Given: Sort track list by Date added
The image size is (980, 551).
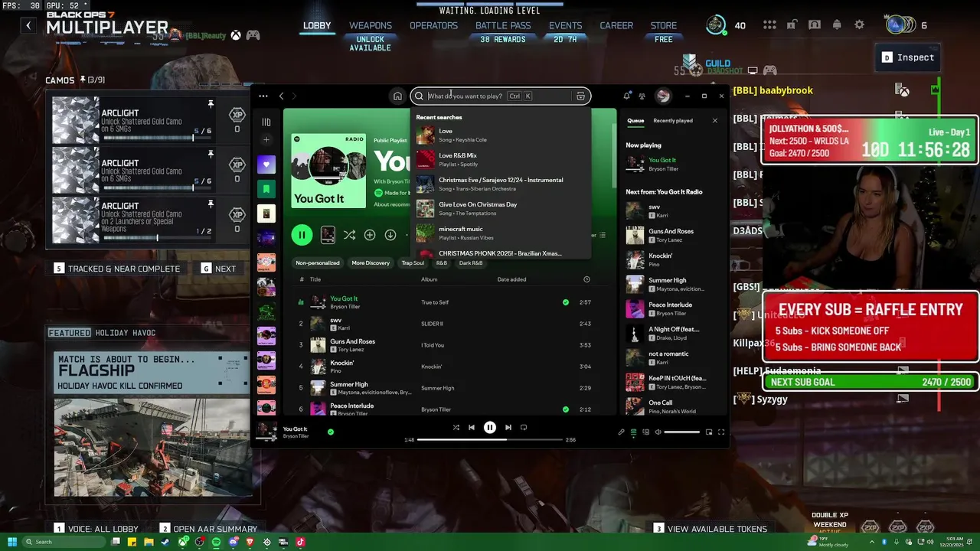Looking at the screenshot, I should pos(511,279).
